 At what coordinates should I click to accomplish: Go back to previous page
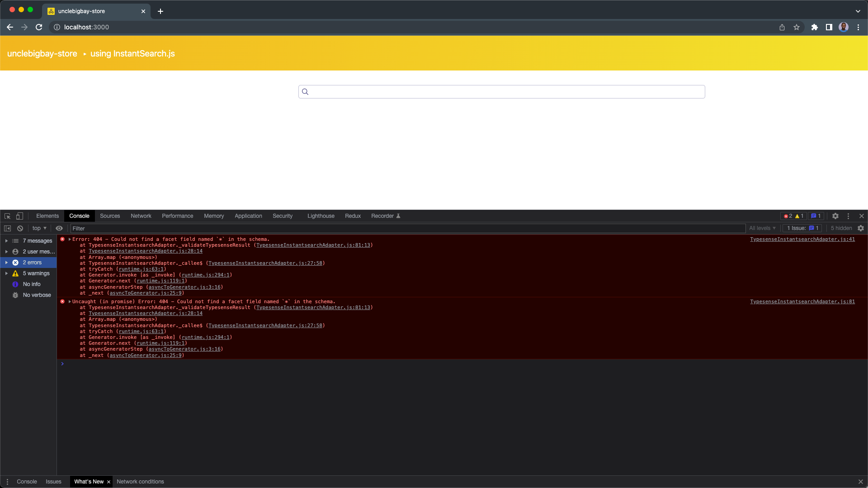point(10,27)
